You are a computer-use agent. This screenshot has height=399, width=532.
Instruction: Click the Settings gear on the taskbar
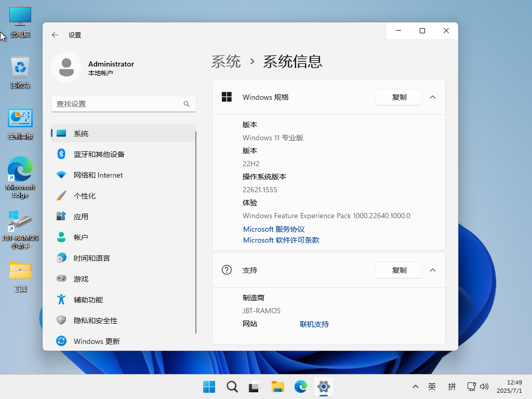click(x=324, y=387)
